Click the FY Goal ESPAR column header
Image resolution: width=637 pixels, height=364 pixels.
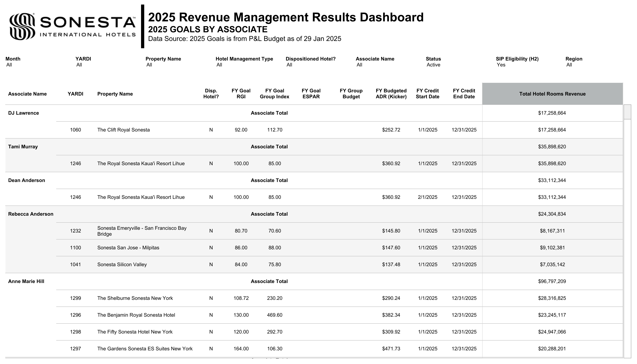pyautogui.click(x=311, y=94)
